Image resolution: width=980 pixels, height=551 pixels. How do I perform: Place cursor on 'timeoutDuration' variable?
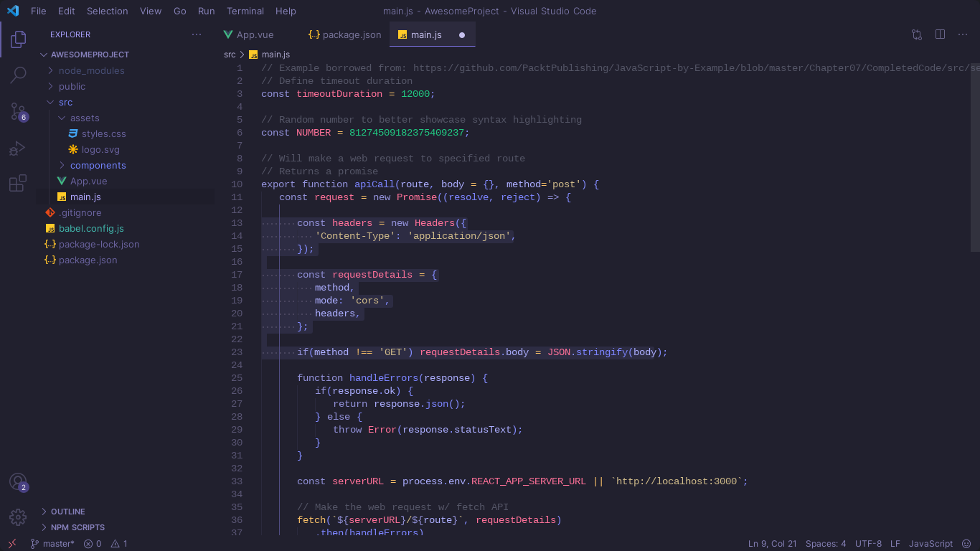point(340,94)
